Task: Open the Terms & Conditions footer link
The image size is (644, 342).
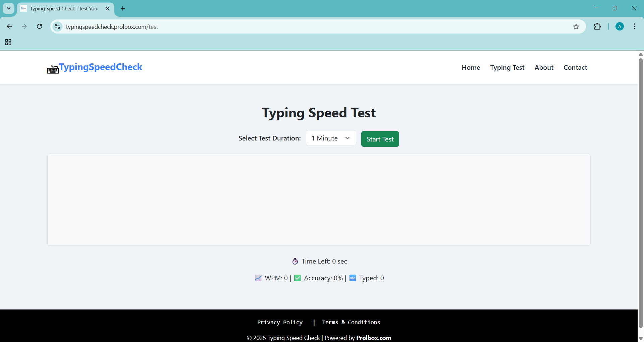Action: point(351,322)
